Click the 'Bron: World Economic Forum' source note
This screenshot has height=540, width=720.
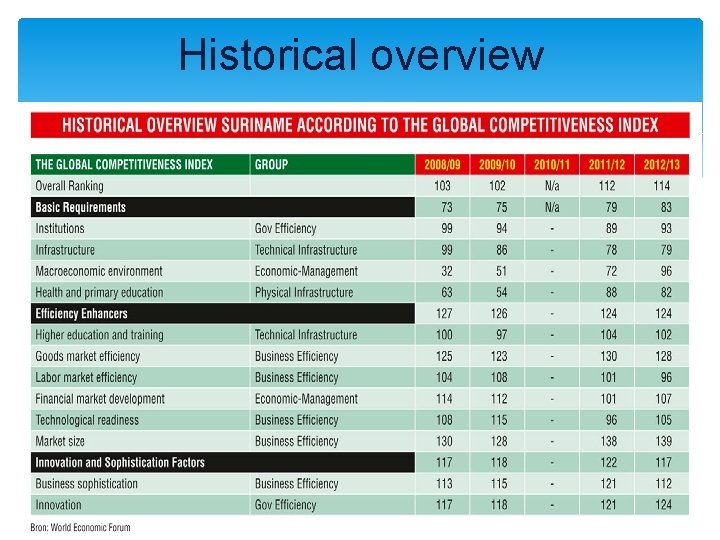tap(80, 527)
